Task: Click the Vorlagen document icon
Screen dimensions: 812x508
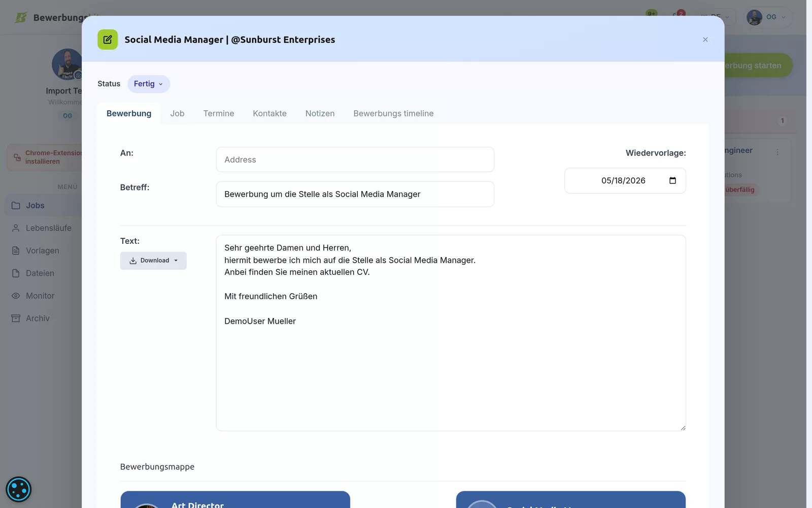Action: click(16, 250)
